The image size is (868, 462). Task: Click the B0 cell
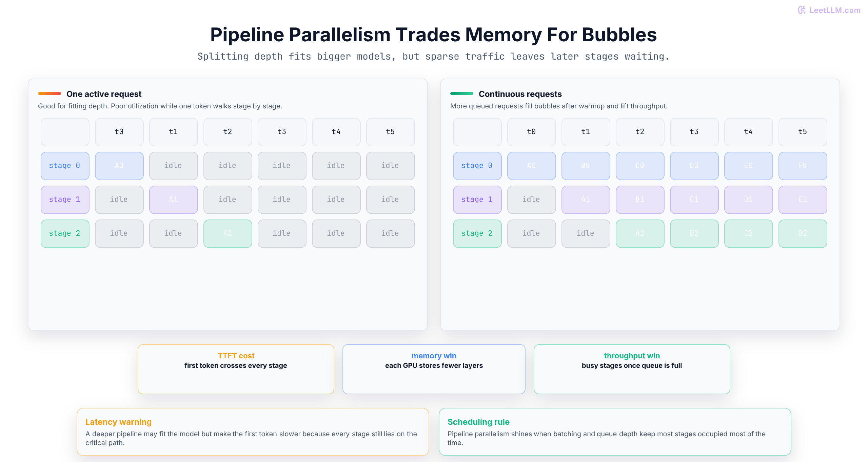586,166
